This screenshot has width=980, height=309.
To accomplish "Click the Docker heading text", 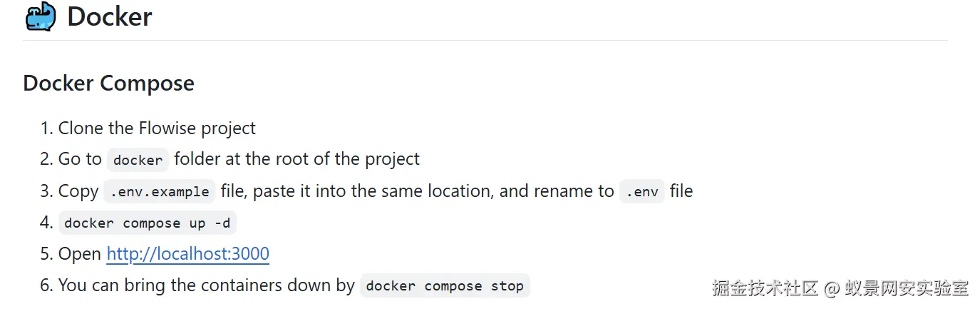I will [110, 16].
